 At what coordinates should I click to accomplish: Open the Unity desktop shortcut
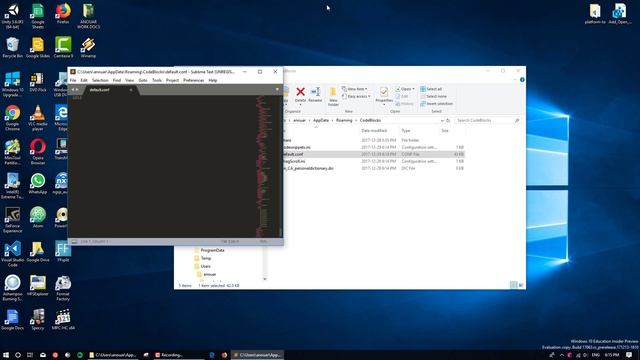pyautogui.click(x=13, y=16)
